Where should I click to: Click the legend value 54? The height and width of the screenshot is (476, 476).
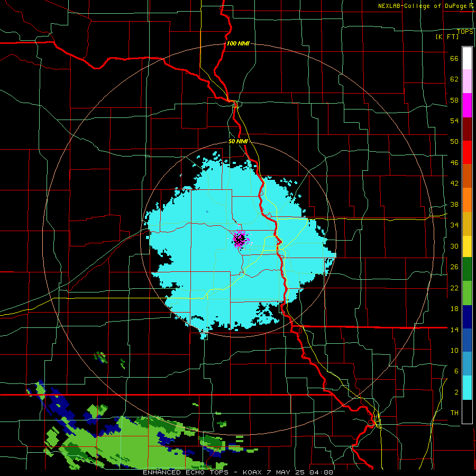454,121
